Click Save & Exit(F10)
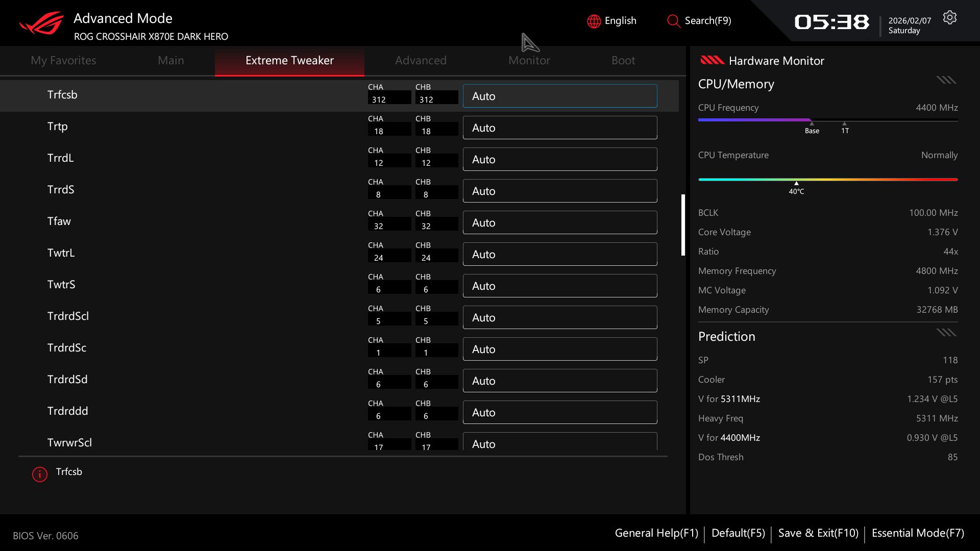980x551 pixels. (818, 533)
